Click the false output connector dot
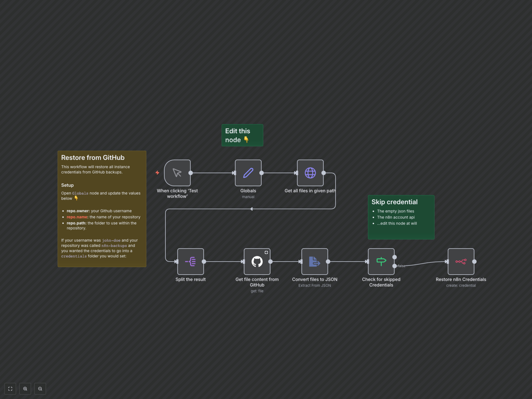532x399 pixels. pyautogui.click(x=394, y=266)
